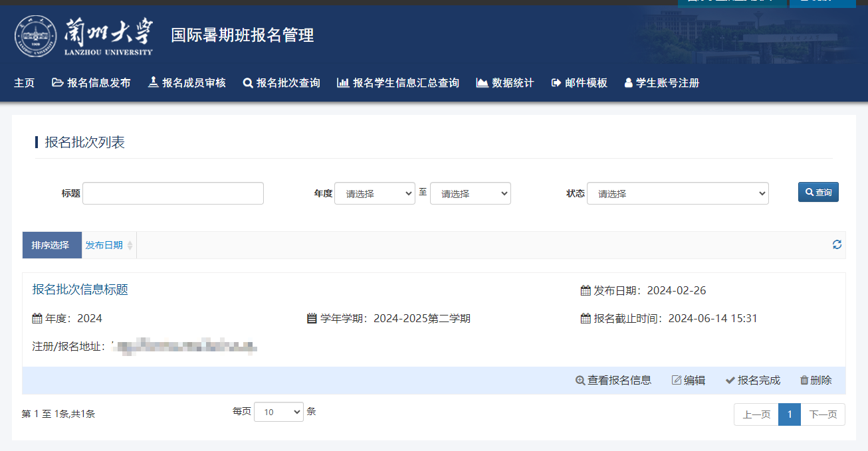The height and width of the screenshot is (451, 868).
Task: Expand the end year dropdown after 至
Action: tap(471, 193)
